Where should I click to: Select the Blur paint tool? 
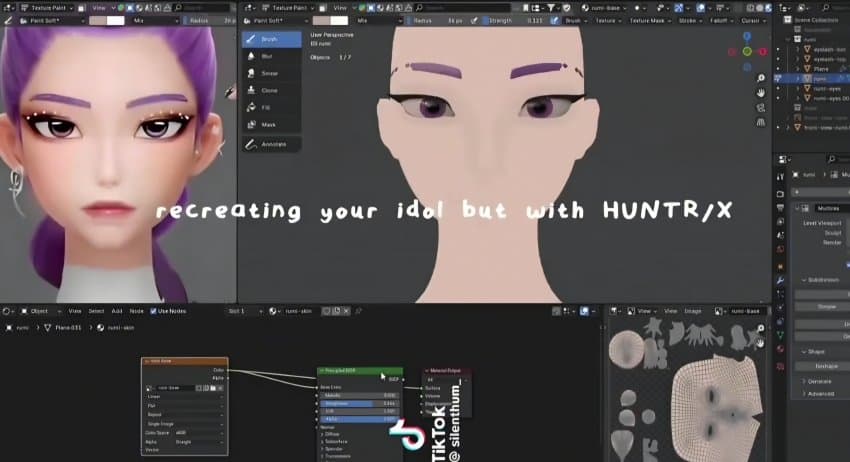(x=268, y=57)
